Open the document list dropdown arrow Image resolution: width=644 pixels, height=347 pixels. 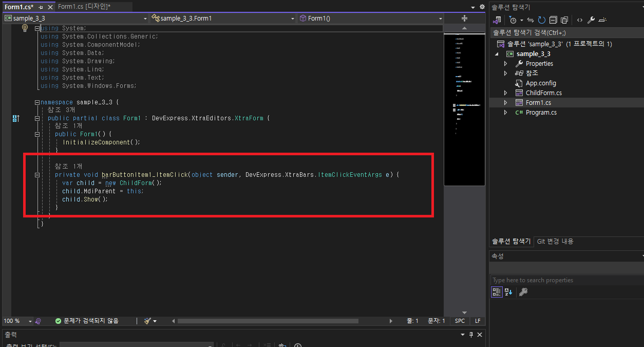(473, 7)
